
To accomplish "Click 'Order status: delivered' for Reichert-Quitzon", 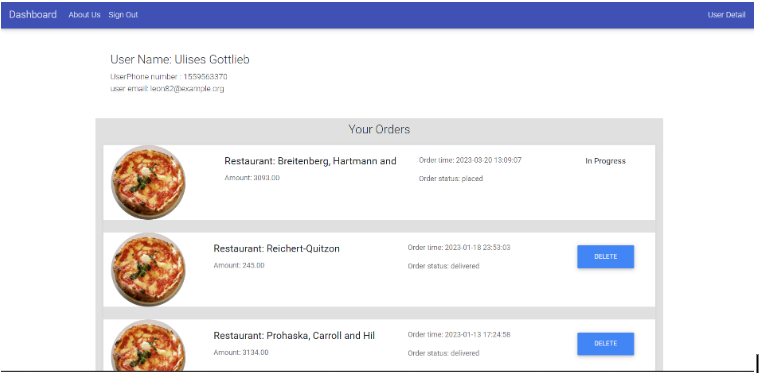I will point(443,266).
